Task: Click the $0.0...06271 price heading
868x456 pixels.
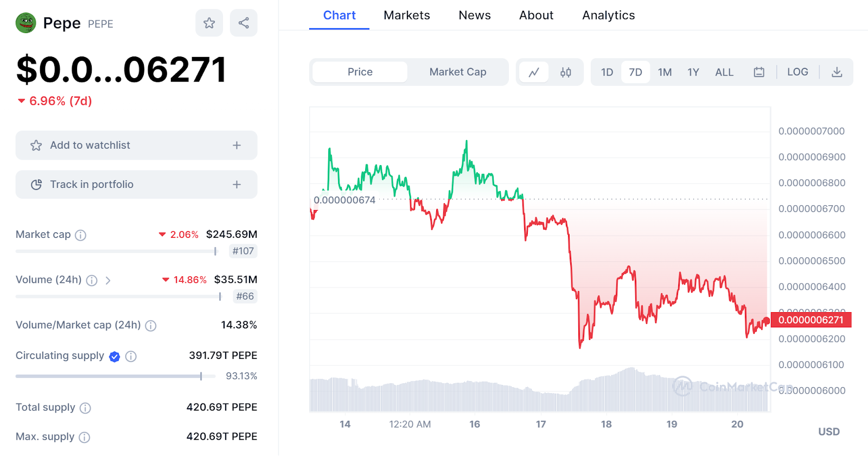Action: coord(121,69)
